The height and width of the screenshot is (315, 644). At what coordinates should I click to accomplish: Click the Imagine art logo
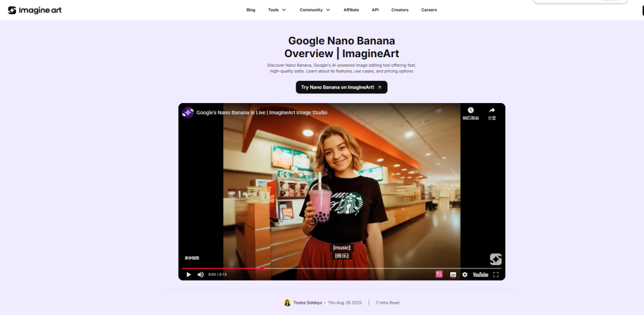[x=35, y=10]
